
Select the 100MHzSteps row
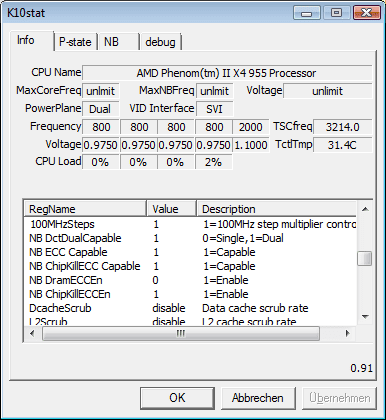tap(191, 224)
